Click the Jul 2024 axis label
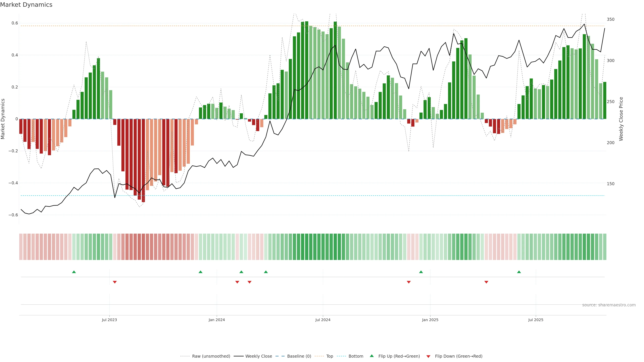The image size is (644, 362). [x=323, y=320]
